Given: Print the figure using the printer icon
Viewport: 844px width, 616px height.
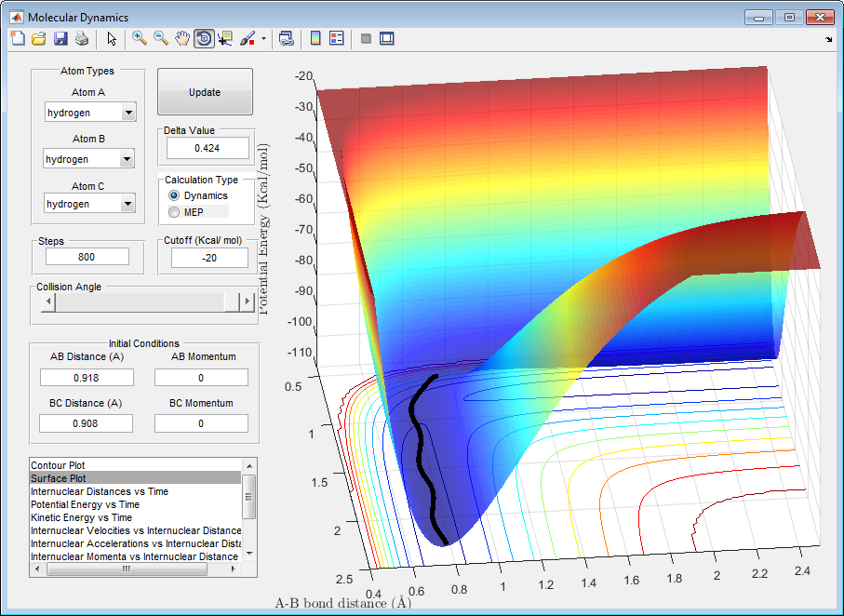Looking at the screenshot, I should [x=82, y=38].
